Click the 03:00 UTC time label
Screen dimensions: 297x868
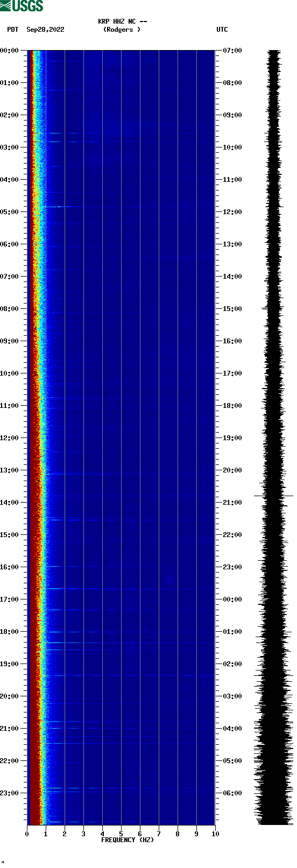tap(232, 696)
